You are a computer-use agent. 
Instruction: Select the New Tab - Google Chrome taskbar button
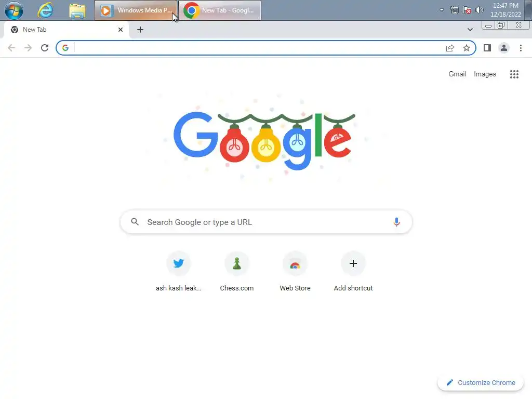(220, 10)
